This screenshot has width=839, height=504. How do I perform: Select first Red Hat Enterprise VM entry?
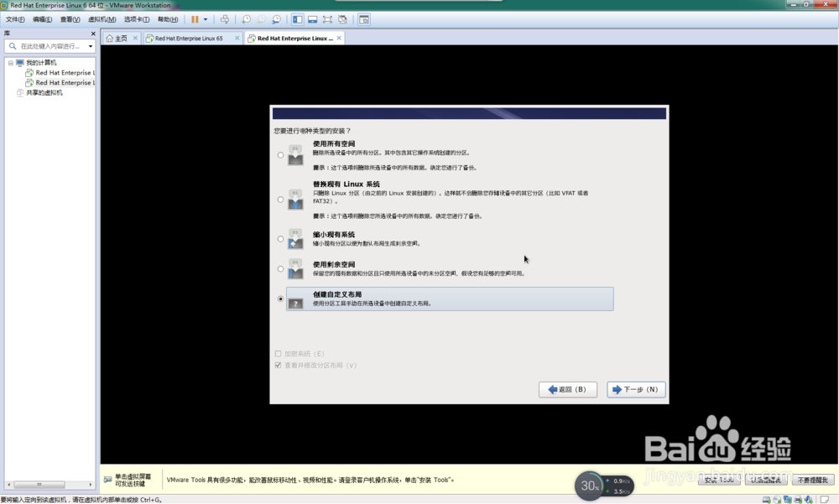[65, 73]
